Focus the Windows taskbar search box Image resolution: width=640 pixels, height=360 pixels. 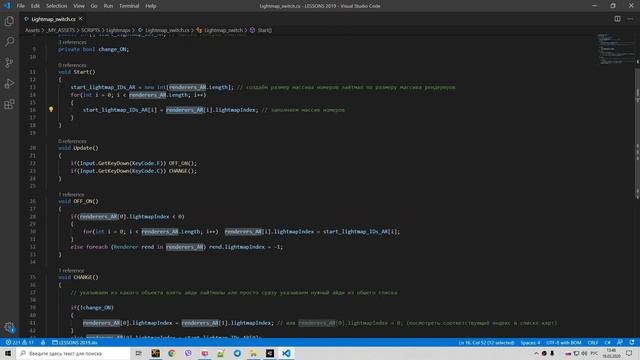point(73,353)
